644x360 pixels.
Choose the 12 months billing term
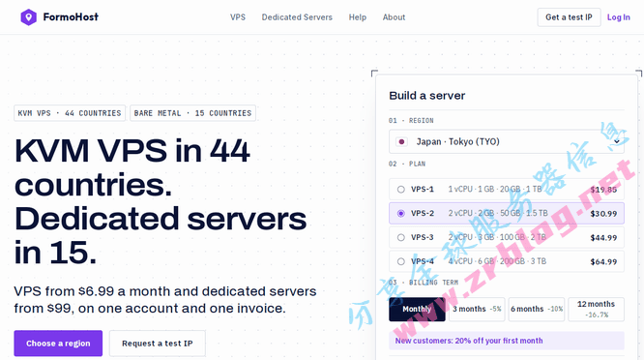[596, 309]
